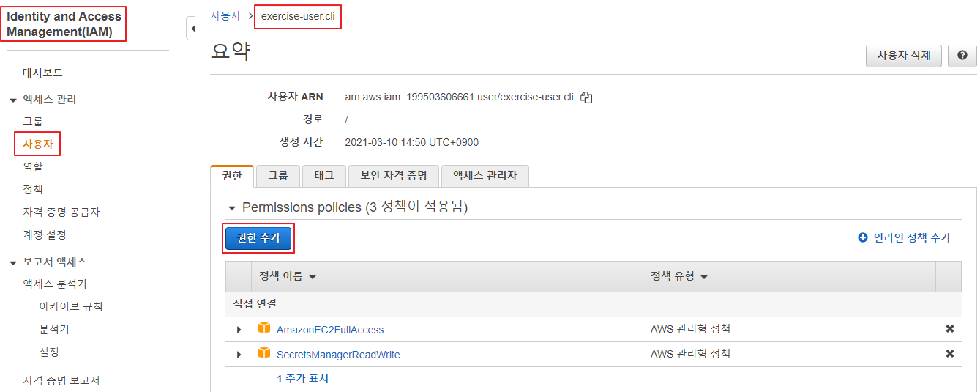Viewport: 980px width, 392px height.
Task: Switch to the 그룹 tab
Action: pos(278,176)
